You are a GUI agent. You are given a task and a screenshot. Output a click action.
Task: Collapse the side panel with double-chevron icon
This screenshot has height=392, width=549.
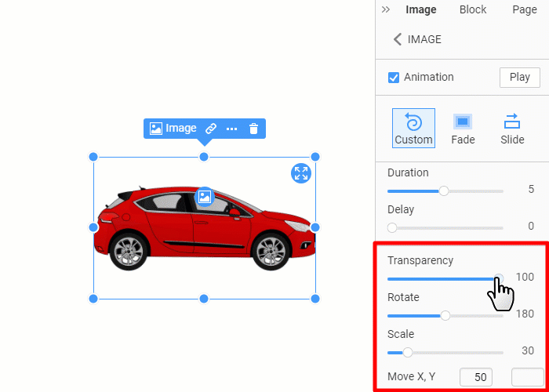click(x=386, y=9)
